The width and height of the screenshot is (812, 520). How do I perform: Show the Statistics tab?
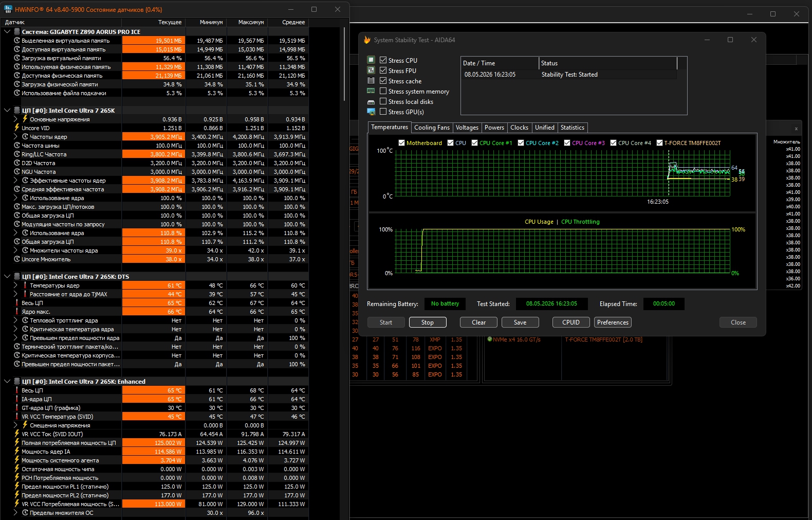coord(573,128)
